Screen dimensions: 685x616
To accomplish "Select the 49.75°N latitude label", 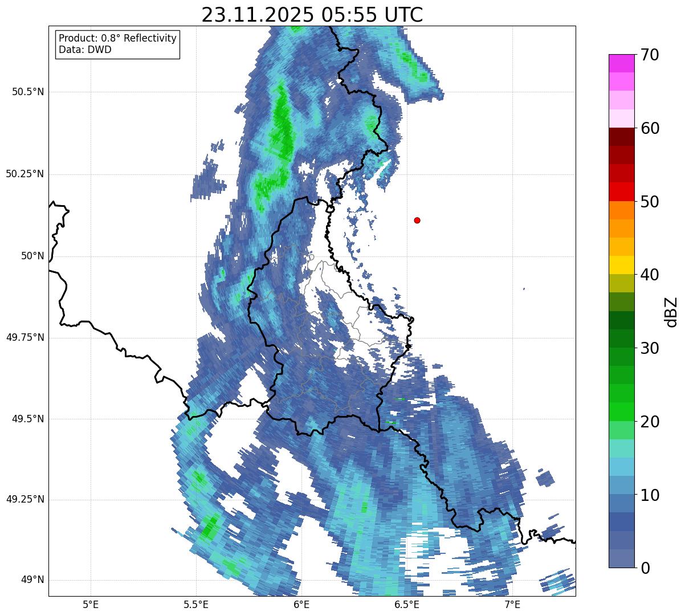I will pyautogui.click(x=25, y=337).
